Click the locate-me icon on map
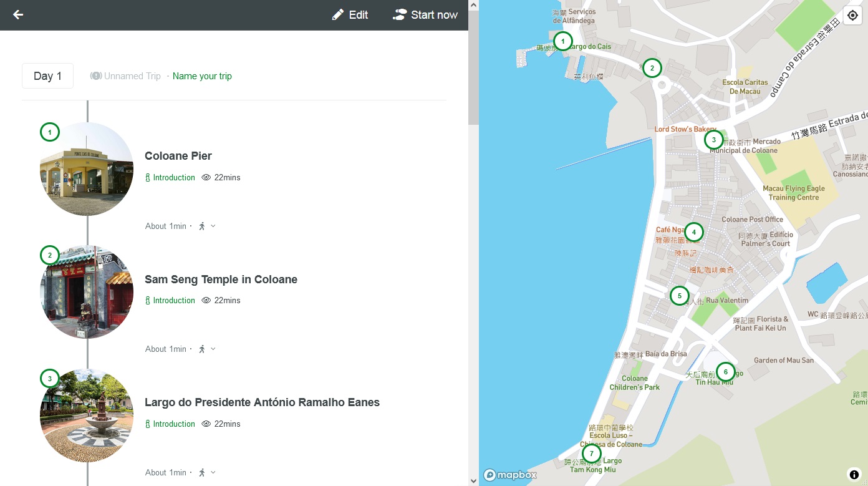The image size is (868, 486). pos(852,16)
